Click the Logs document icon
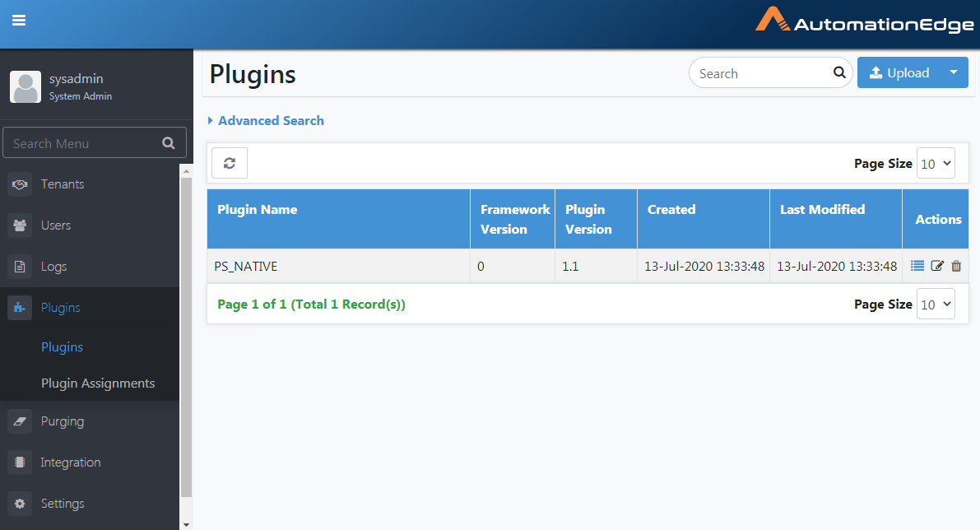This screenshot has width=980, height=530. click(x=20, y=267)
